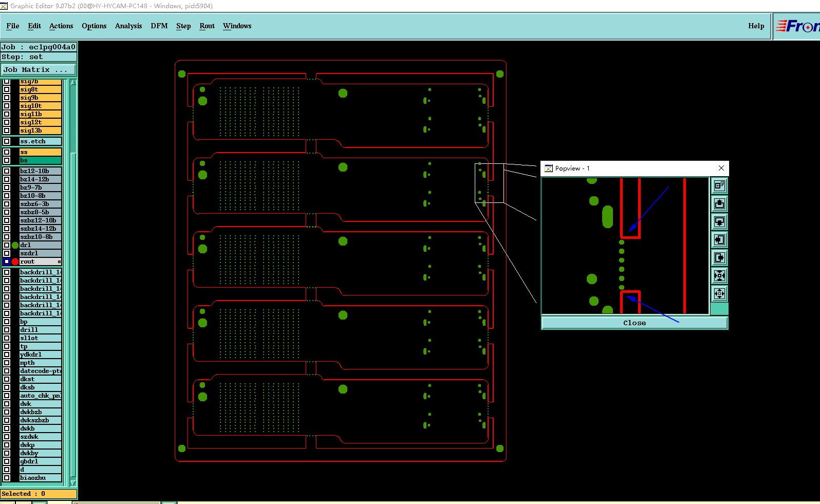The image size is (820, 504).
Task: Click the Popview title bar window icon
Action: click(x=549, y=169)
